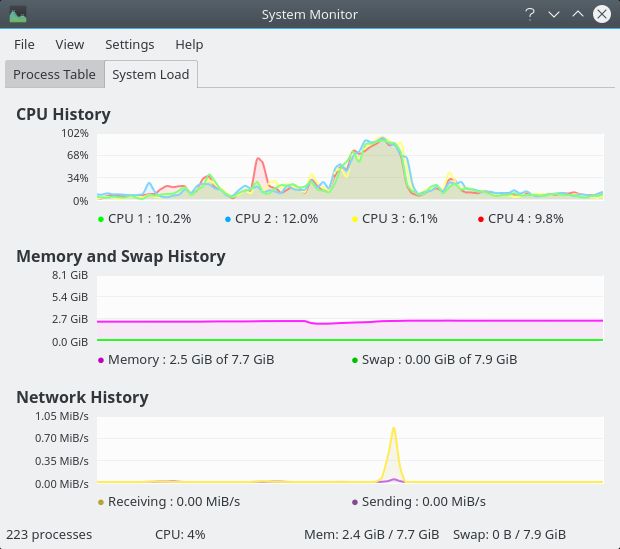Open the Settings menu

pos(130,44)
